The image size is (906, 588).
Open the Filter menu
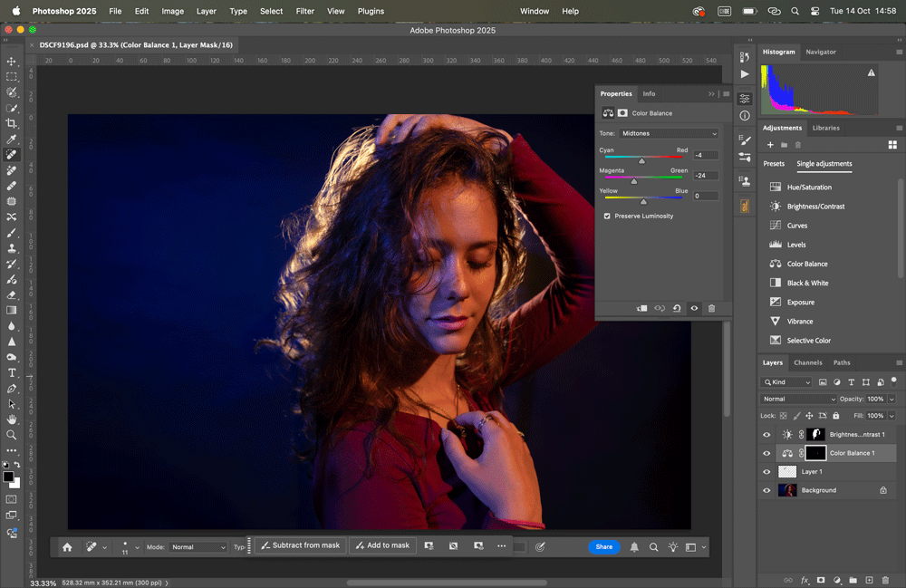304,11
